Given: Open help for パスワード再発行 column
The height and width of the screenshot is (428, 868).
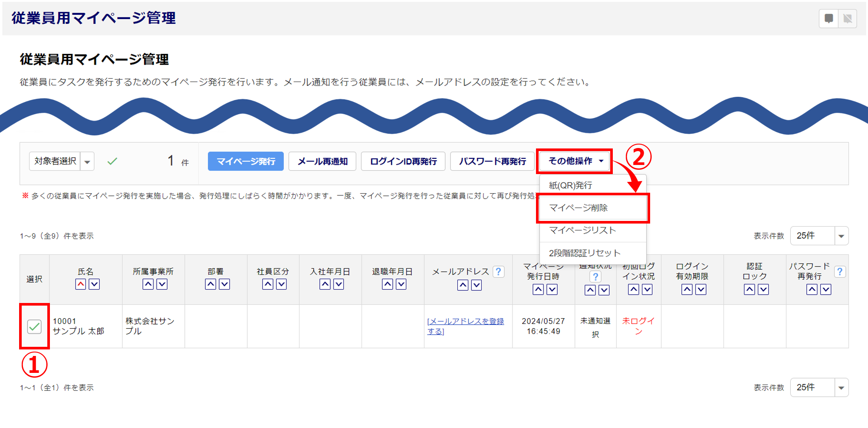Looking at the screenshot, I should [x=840, y=272].
